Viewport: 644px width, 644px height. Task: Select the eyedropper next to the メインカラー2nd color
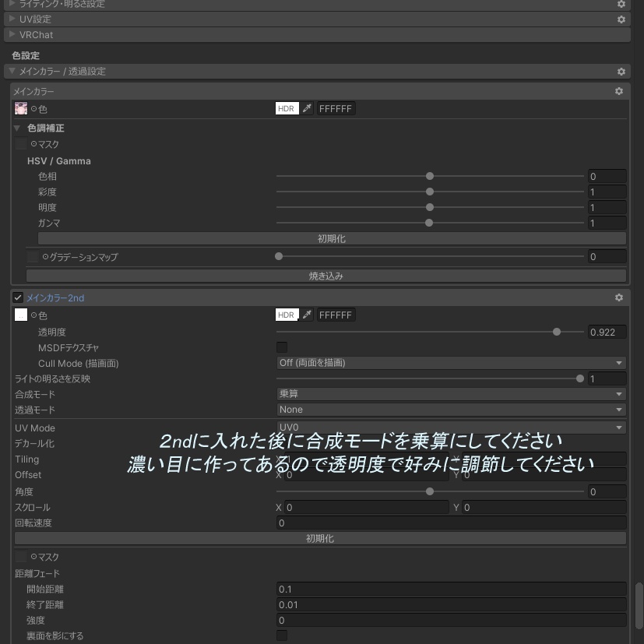[305, 315]
